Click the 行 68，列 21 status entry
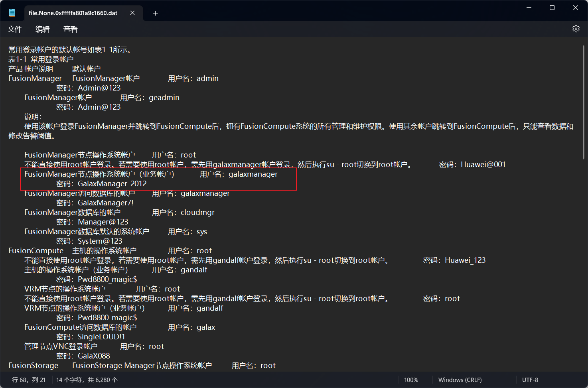 (x=29, y=380)
